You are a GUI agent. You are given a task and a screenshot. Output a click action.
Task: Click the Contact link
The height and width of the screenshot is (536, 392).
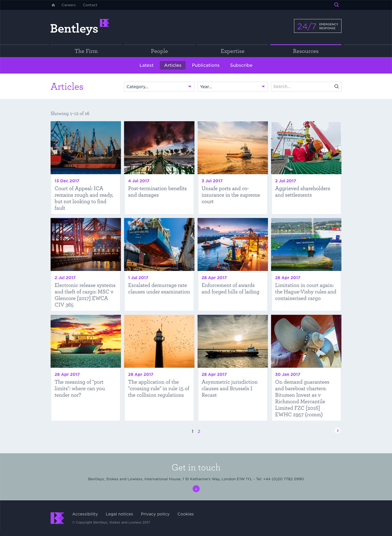click(x=90, y=5)
